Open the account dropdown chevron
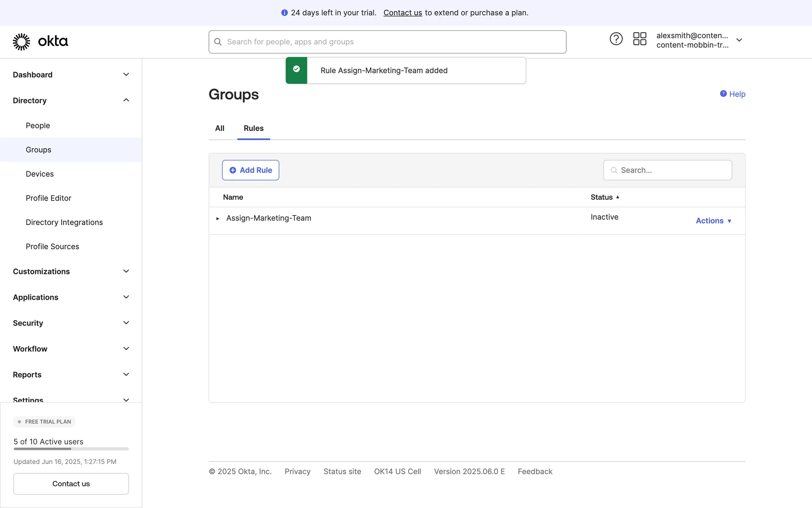Screen dimensions: 812x508 click(x=739, y=40)
